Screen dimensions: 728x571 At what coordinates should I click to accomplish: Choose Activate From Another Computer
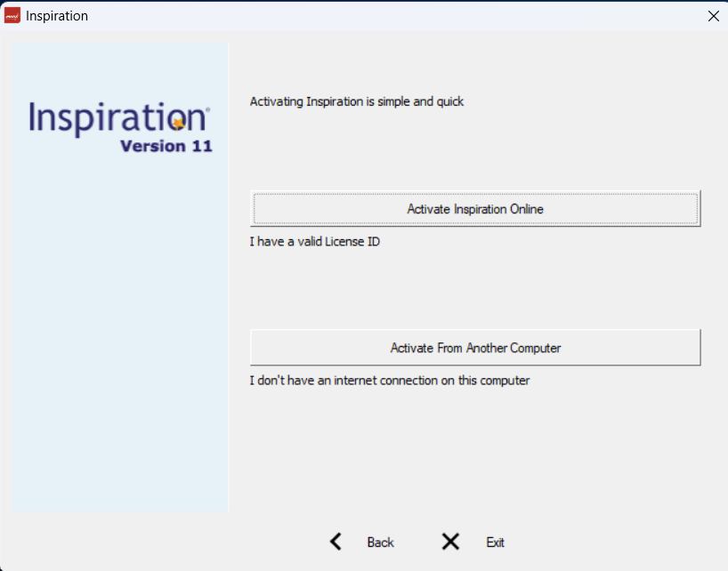[475, 348]
